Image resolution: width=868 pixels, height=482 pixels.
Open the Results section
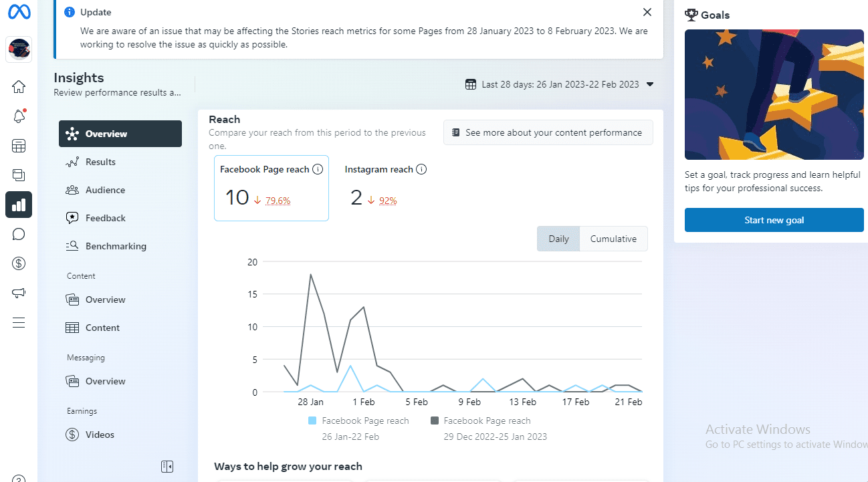tap(120, 162)
